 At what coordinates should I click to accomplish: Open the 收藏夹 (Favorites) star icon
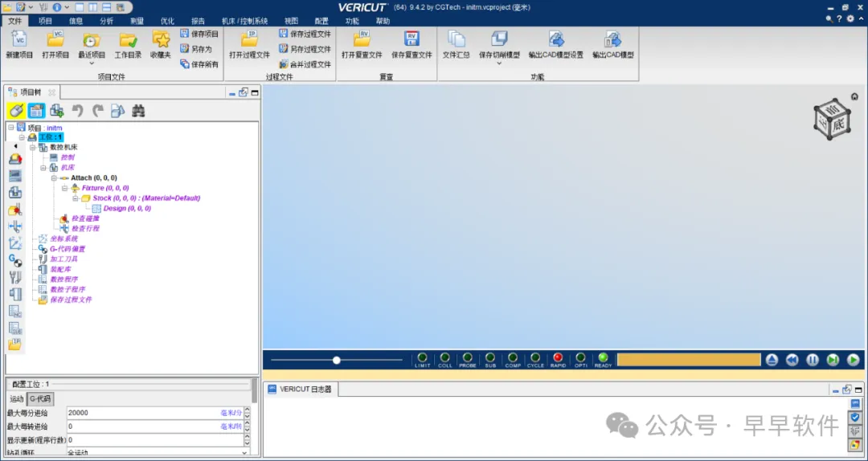161,39
